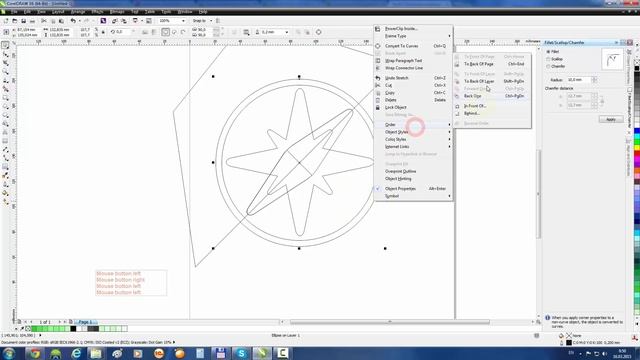Viewport: 640px width, 360px height.
Task: Click the Internet Explorer taskbar icon
Action: point(76,353)
